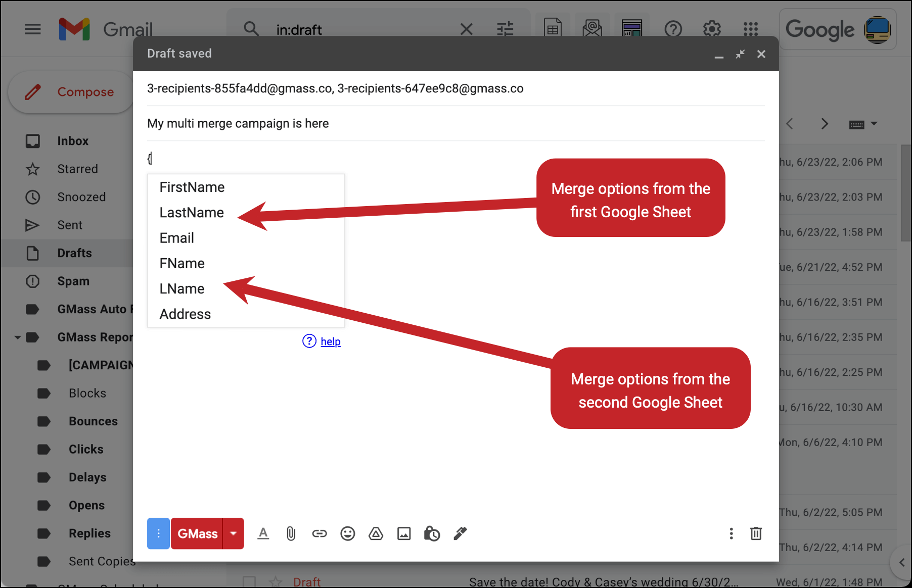Open GMass settings blue dots button
Viewport: 912px width, 588px height.
click(x=158, y=533)
